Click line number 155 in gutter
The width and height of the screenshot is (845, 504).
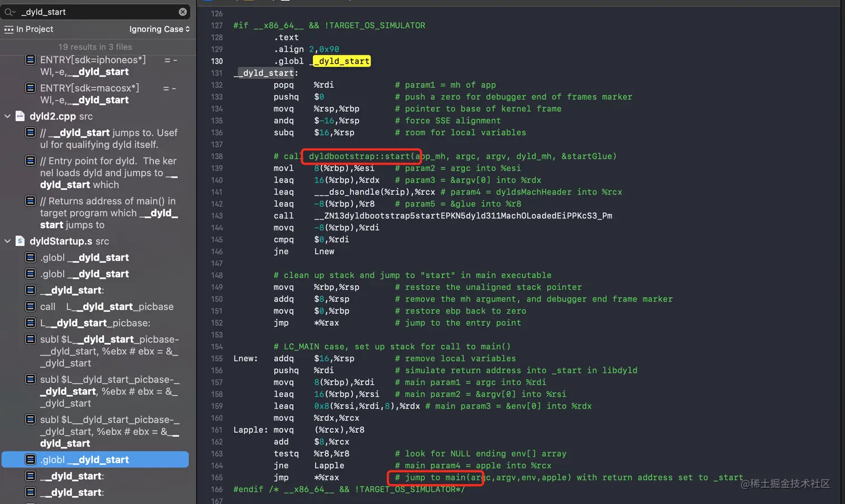pos(217,359)
